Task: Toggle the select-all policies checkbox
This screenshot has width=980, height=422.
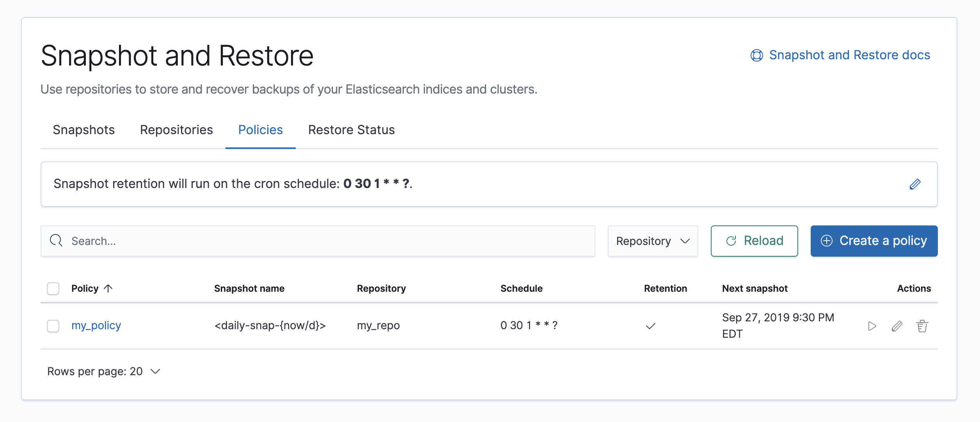Action: pyautogui.click(x=53, y=289)
